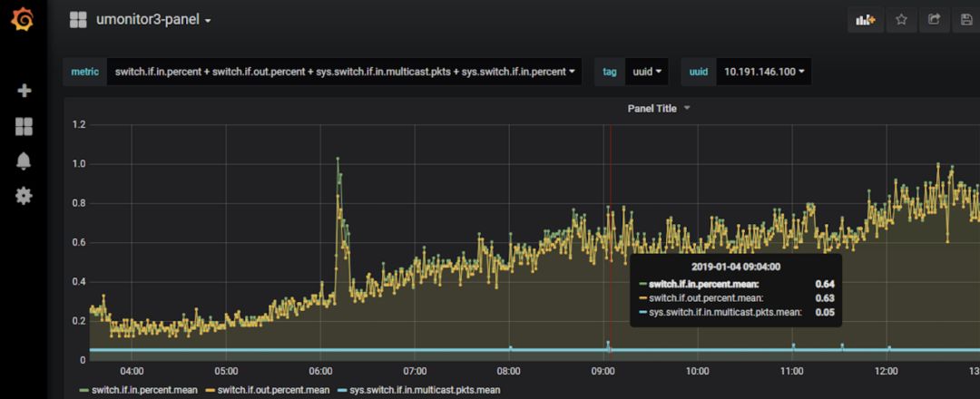Viewport: 980px width, 399px height.
Task: Click the dashboard grid icon beside title
Action: coord(78,20)
